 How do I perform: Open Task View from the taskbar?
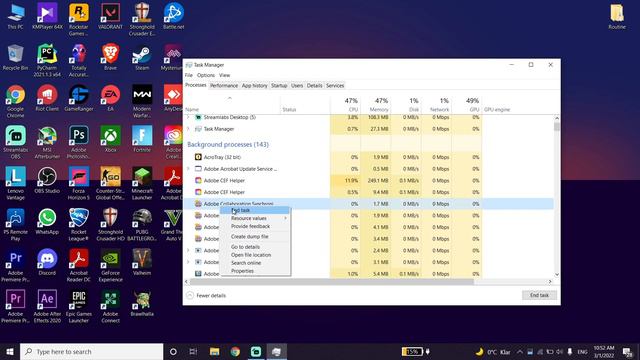(x=193, y=351)
